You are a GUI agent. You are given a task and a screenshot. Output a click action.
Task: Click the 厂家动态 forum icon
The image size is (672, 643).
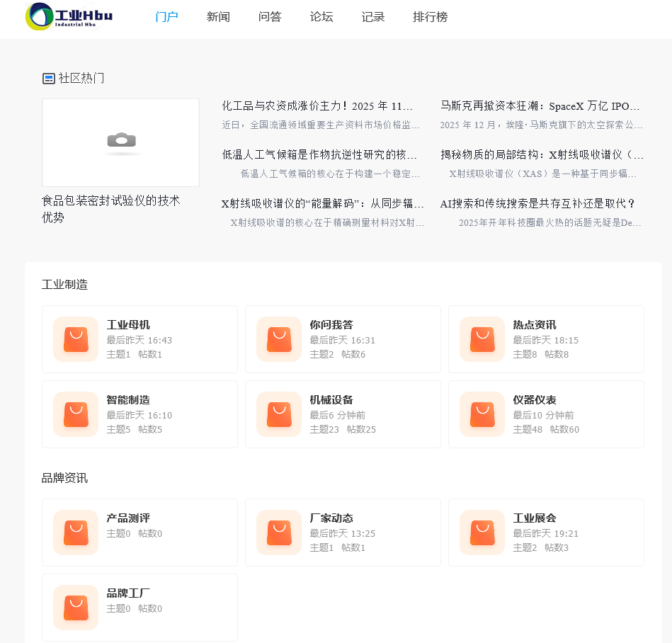[278, 532]
